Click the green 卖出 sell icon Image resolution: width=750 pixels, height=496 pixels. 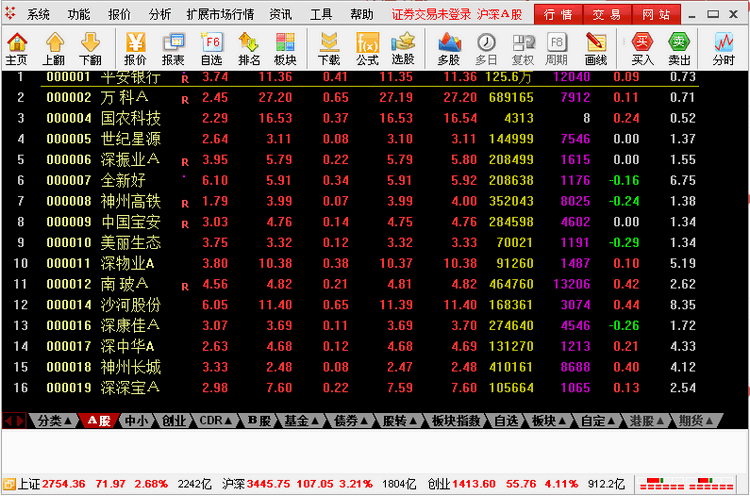(x=679, y=48)
